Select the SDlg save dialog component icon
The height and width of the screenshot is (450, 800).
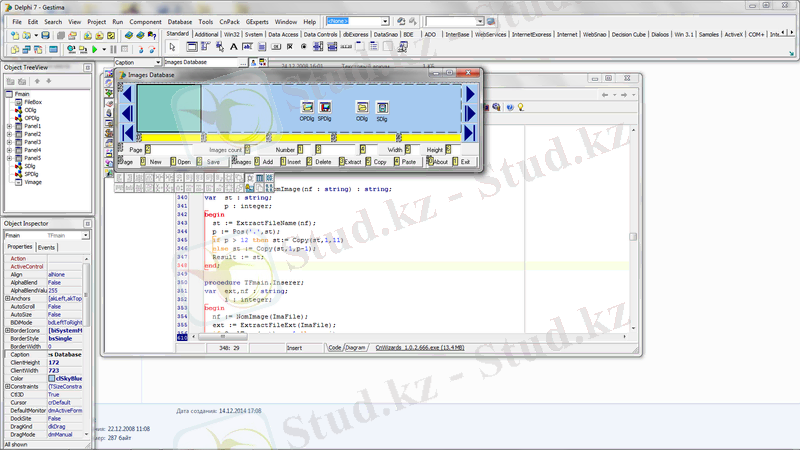(x=382, y=106)
